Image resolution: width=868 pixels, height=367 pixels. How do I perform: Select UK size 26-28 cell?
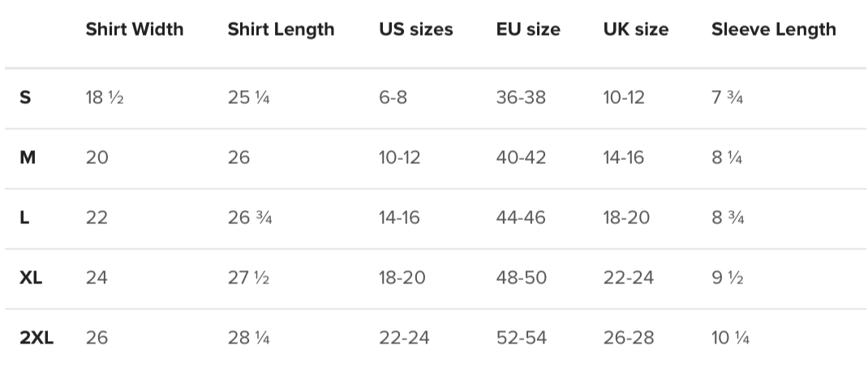pos(628,338)
